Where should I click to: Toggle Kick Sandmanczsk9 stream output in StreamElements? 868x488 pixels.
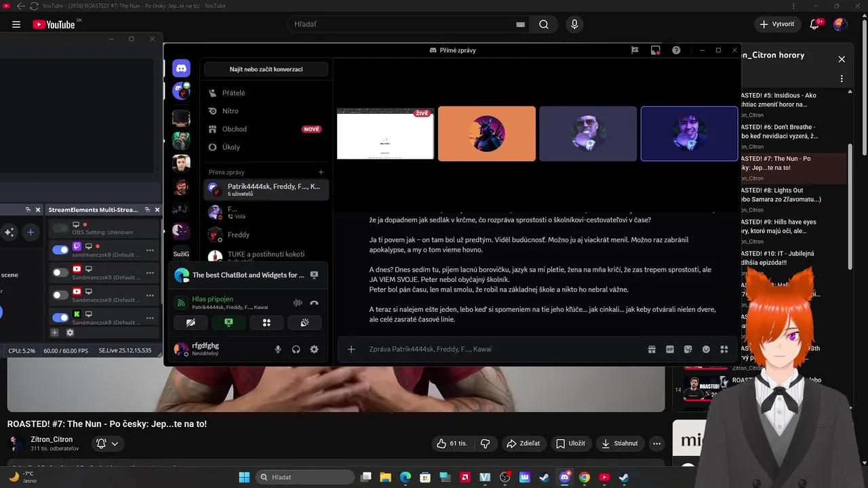coord(60,317)
